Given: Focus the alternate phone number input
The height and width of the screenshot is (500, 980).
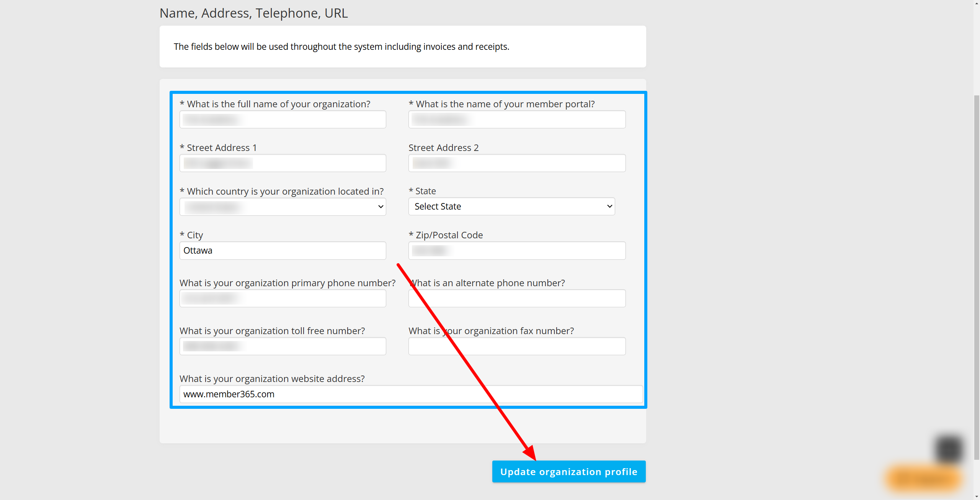Looking at the screenshot, I should [517, 298].
